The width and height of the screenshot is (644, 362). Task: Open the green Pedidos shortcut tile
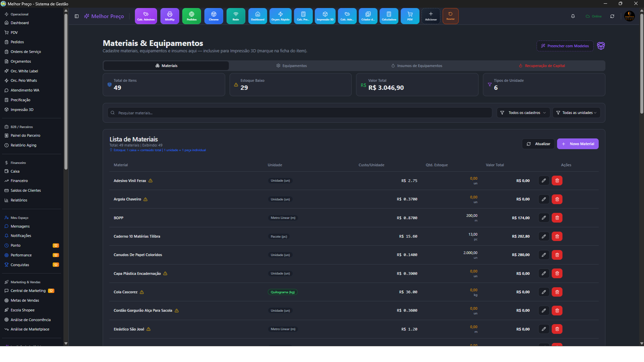tap(192, 16)
